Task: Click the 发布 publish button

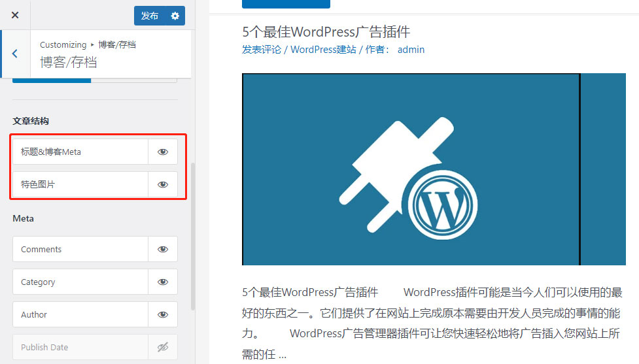Action: pyautogui.click(x=150, y=16)
